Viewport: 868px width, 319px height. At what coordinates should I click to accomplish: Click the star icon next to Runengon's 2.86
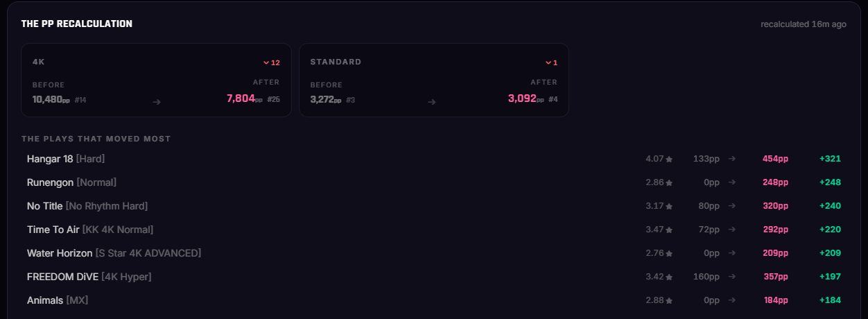point(669,182)
